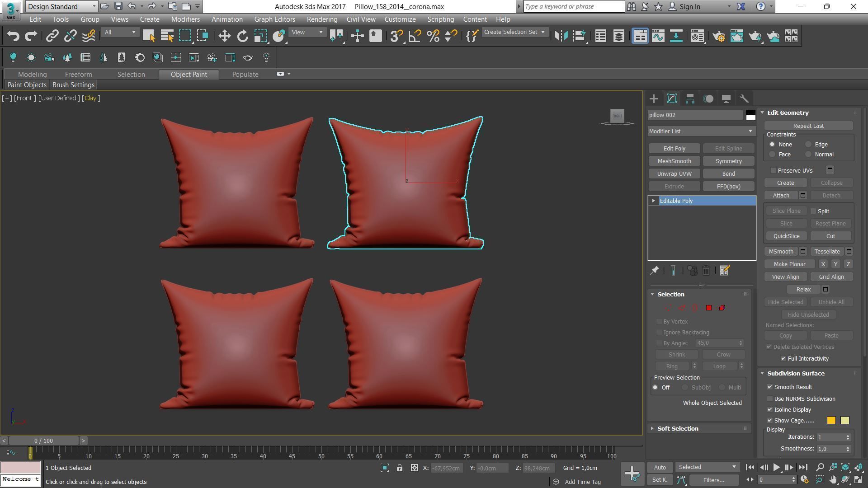Screen dimensions: 868x488
Task: Switch to the Modeling ribbon tab
Action: click(x=32, y=75)
